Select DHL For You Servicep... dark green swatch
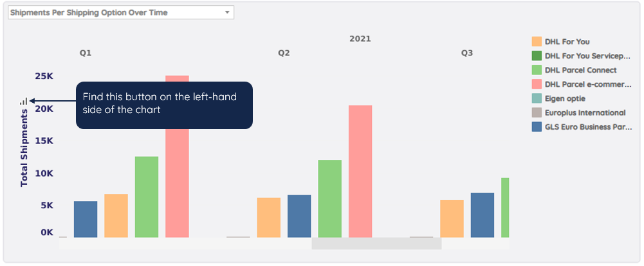The width and height of the screenshot is (644, 266). coord(537,56)
